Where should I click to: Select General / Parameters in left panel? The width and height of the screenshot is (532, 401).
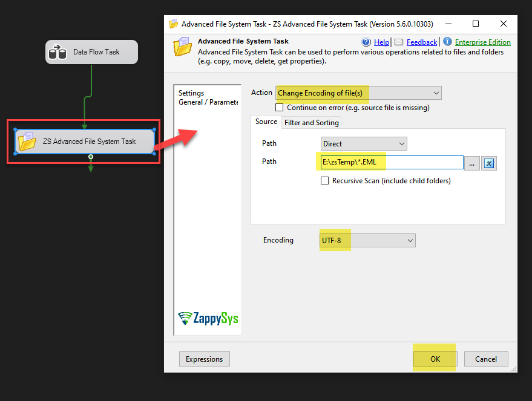click(x=208, y=102)
